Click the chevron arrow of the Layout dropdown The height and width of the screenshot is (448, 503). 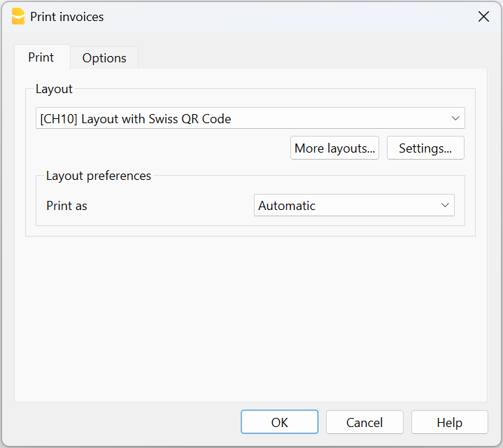click(x=455, y=118)
